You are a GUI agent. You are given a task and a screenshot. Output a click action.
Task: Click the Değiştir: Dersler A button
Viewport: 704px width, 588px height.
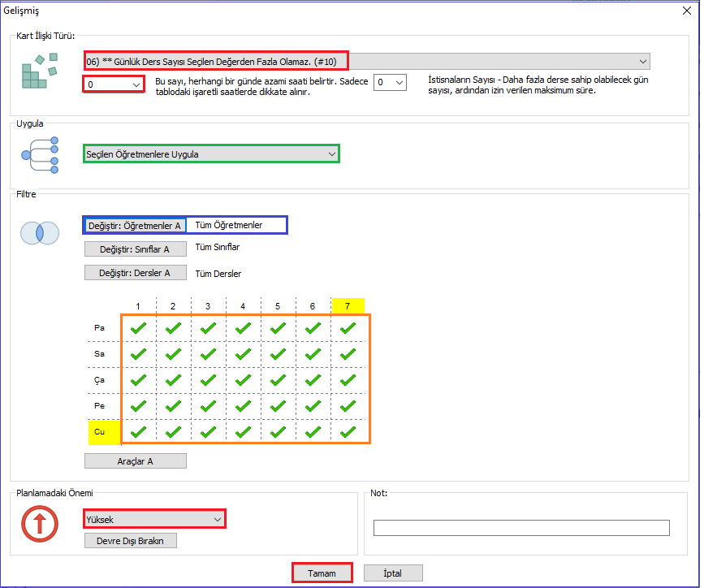point(135,273)
